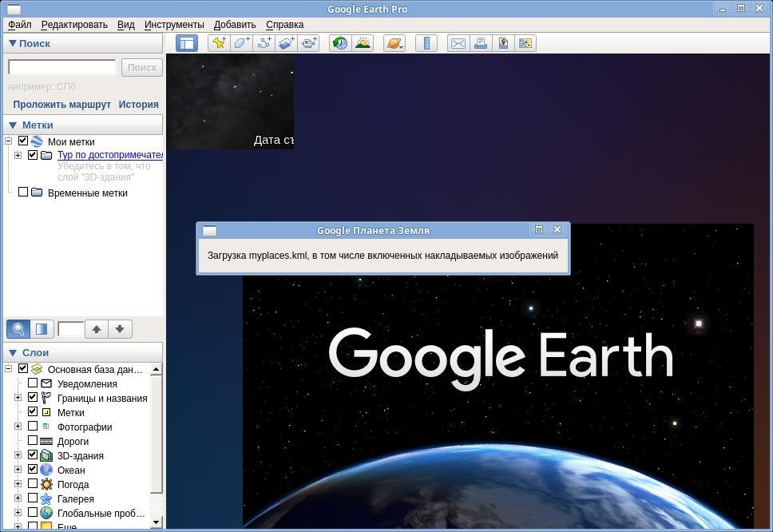The image size is (773, 532).
Task: Record a tour with the camera icon
Action: point(309,43)
